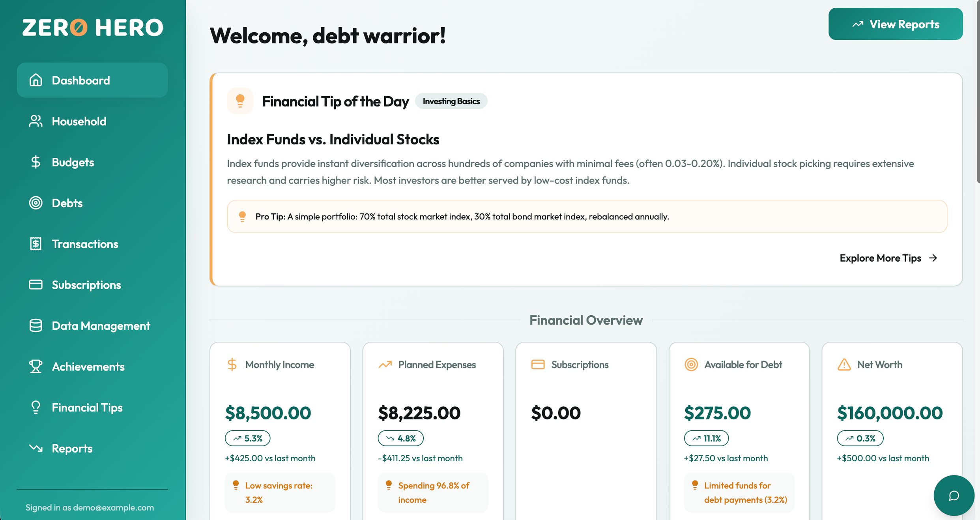The height and width of the screenshot is (520, 980).
Task: Click the Monthly Income dollar icon
Action: [232, 365]
